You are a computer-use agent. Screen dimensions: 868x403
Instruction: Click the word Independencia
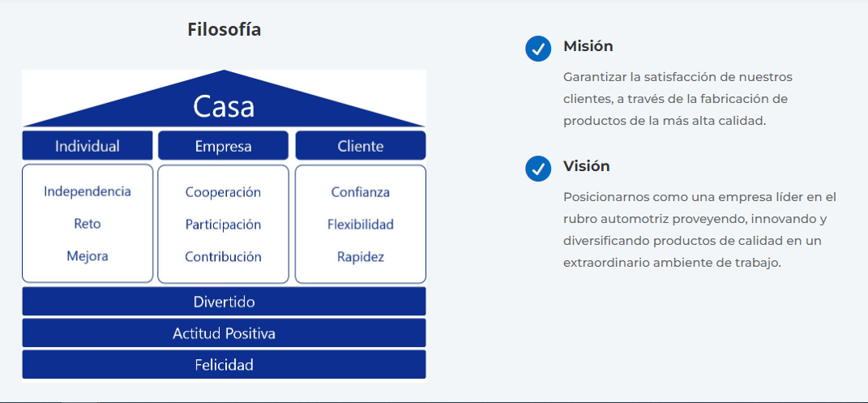pos(88,191)
